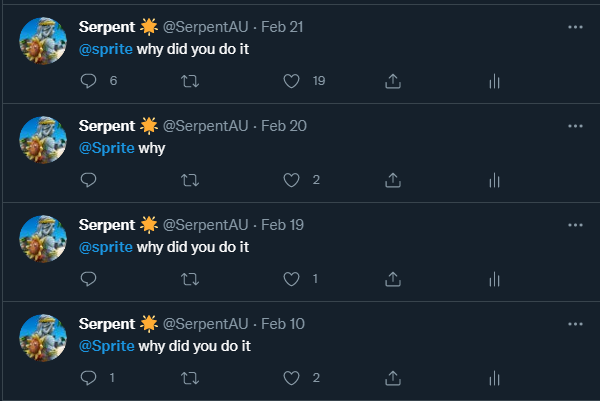View analytics for the Feb 10 tweet
Viewport: 600px width, 401px height.
tap(494, 378)
